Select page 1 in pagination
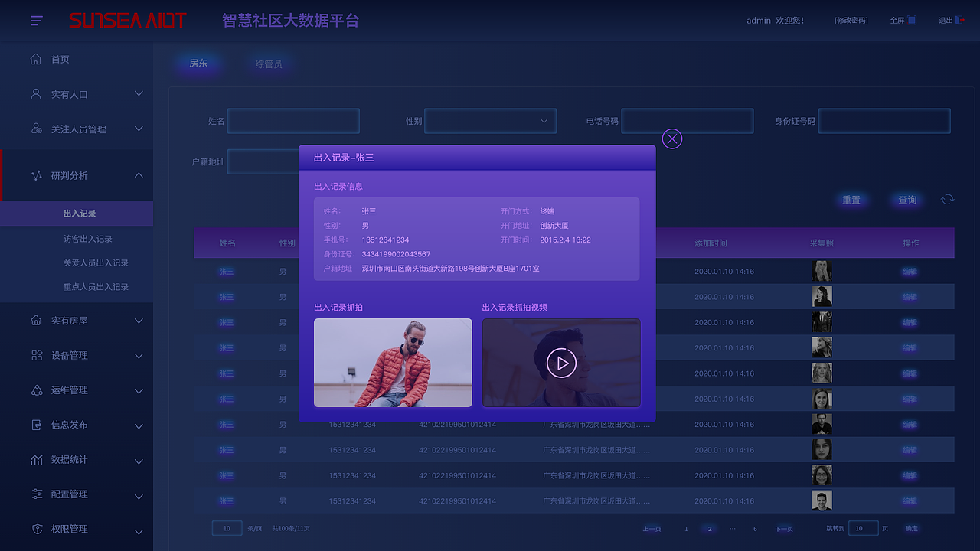The image size is (980, 551). coord(686,529)
